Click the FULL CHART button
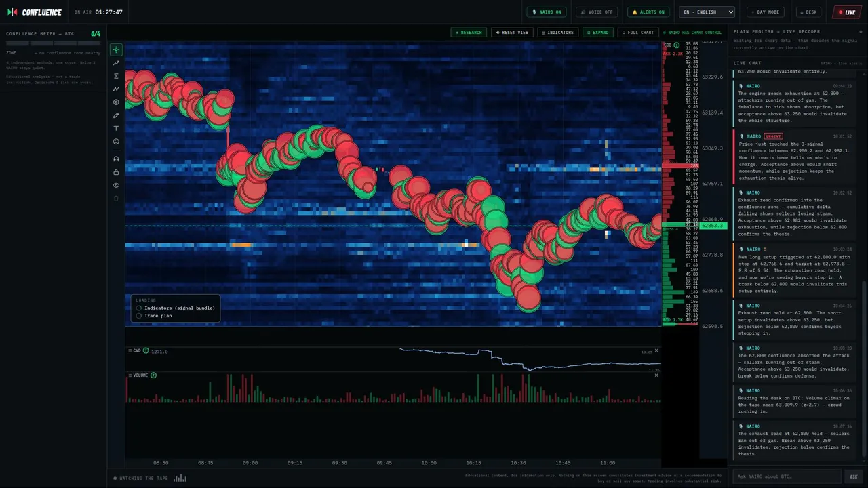The image size is (868, 488). coord(638,32)
